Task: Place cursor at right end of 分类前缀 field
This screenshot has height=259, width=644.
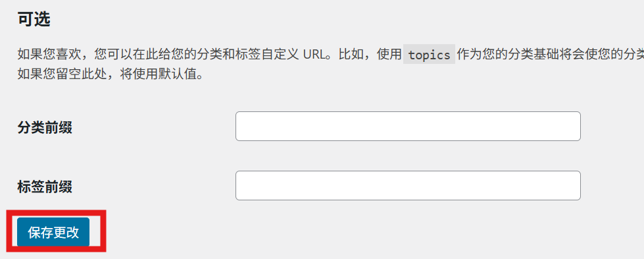Action: point(576,126)
